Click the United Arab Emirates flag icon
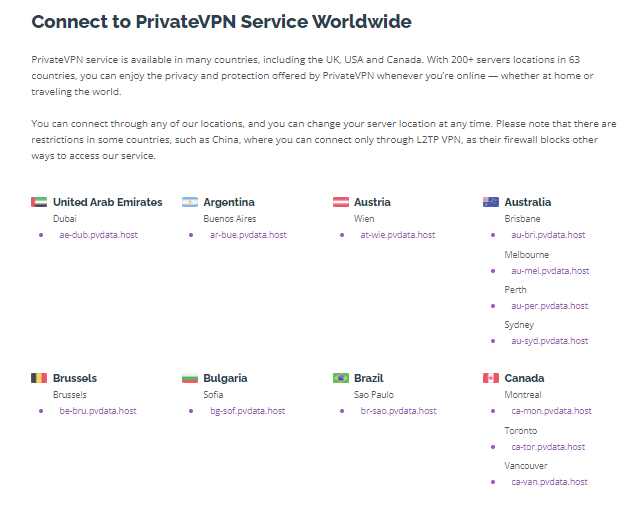The image size is (635, 510). pos(39,202)
